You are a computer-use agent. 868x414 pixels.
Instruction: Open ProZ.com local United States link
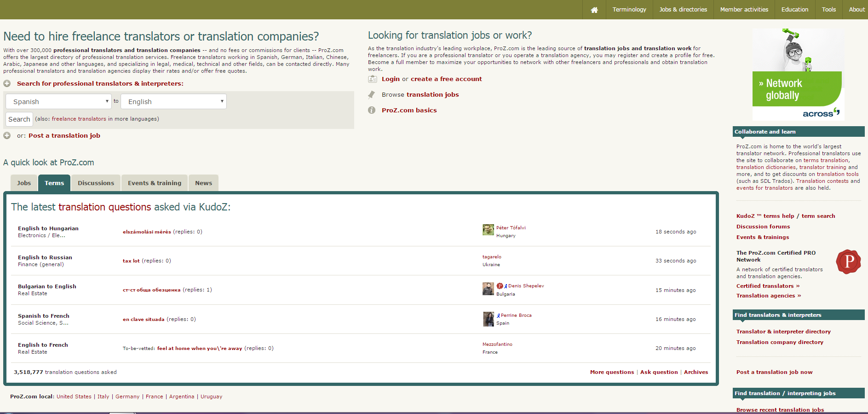(74, 397)
